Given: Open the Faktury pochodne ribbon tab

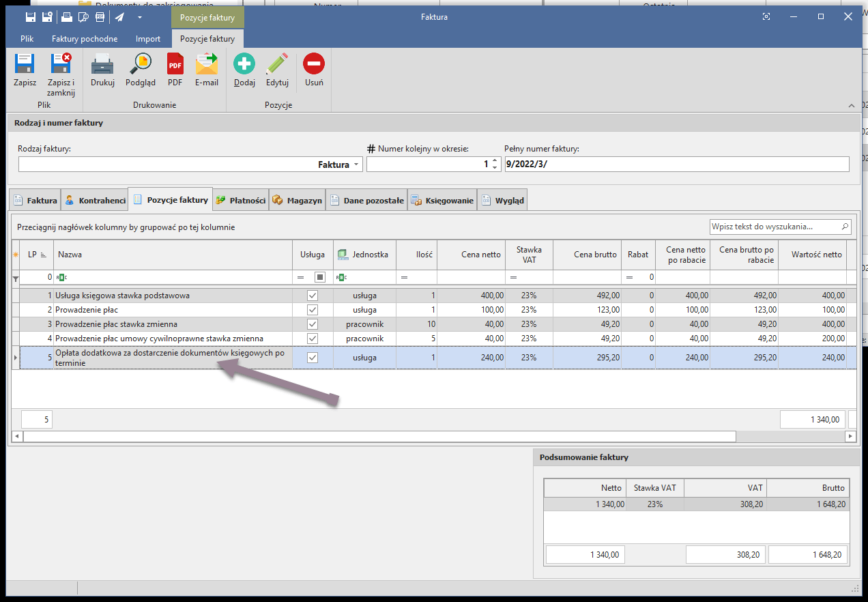Looking at the screenshot, I should click(85, 39).
